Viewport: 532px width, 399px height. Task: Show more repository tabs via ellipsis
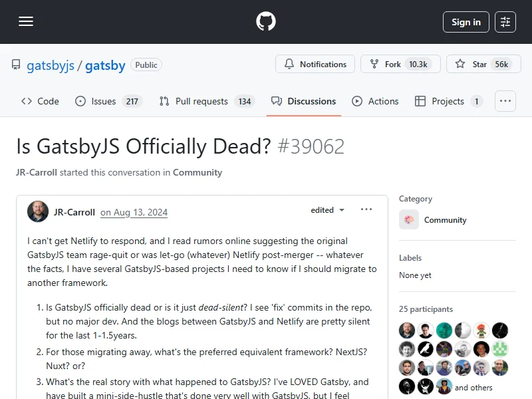point(505,101)
